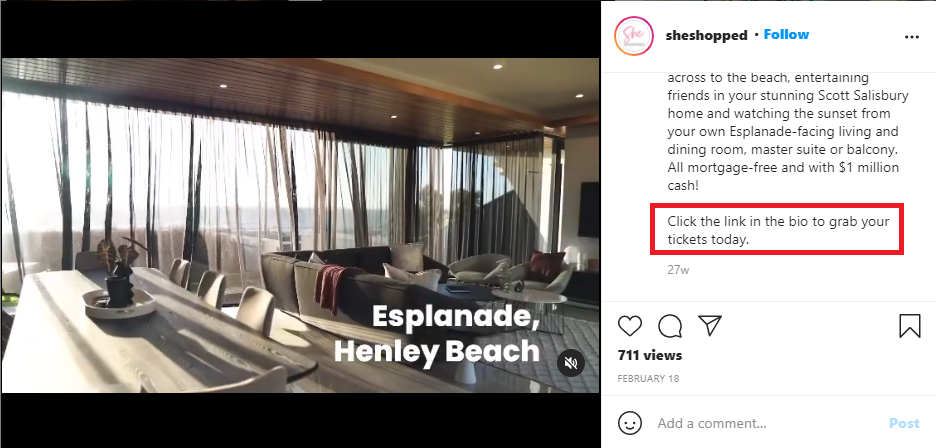Click the Add a comment field
The image size is (936, 448).
pos(767,424)
